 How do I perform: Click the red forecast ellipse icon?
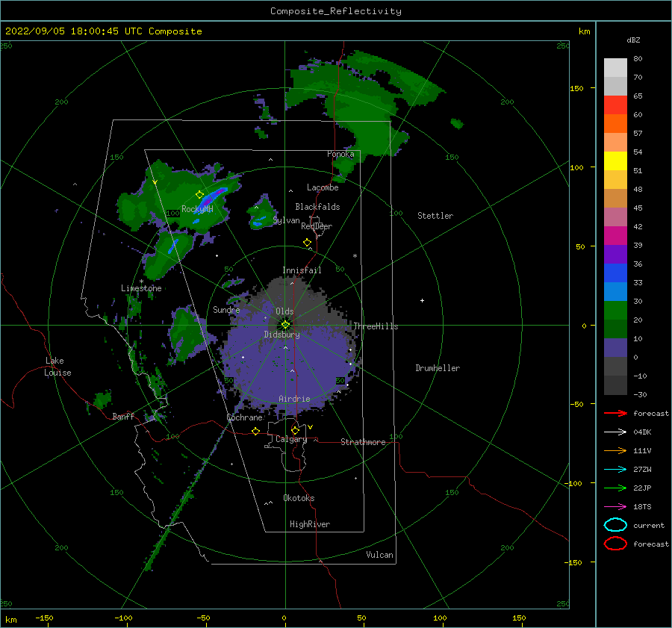tap(615, 544)
